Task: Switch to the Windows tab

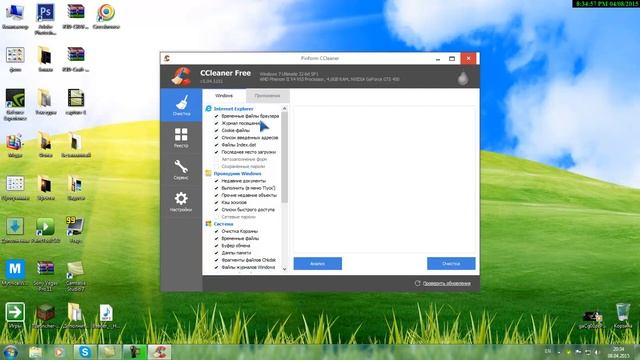Action: point(224,96)
